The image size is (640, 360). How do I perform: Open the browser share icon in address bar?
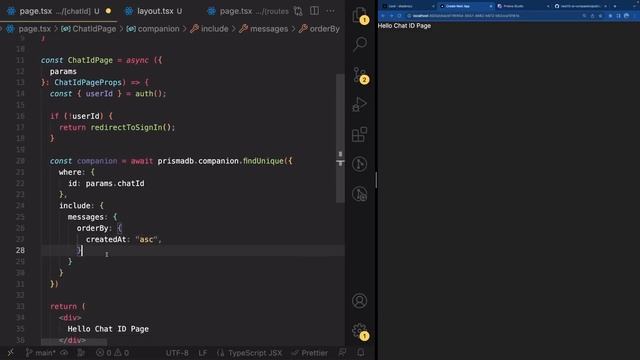(592, 16)
